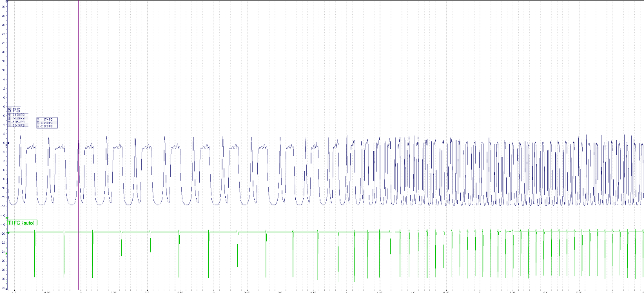Image resolution: width=644 pixels, height=293 pixels.
Task: Click the blue zero-level marker on left axis
Action: pos(6,143)
